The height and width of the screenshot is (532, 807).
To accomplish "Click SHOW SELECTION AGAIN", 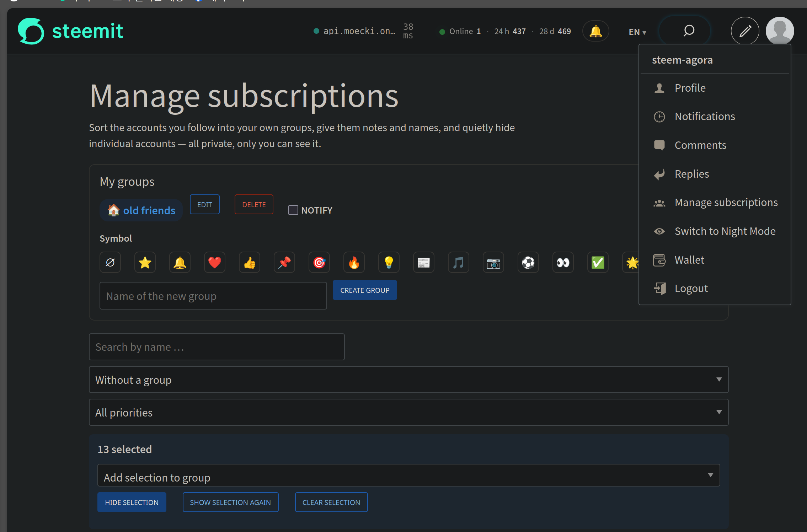I will 230,502.
